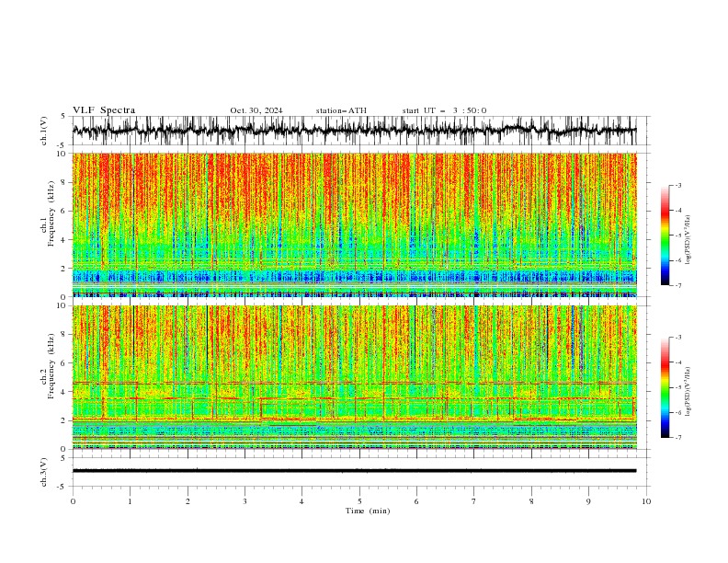This screenshot has height=563, width=728.
Task: Click time axis tick label "10"
Action: click(646, 501)
